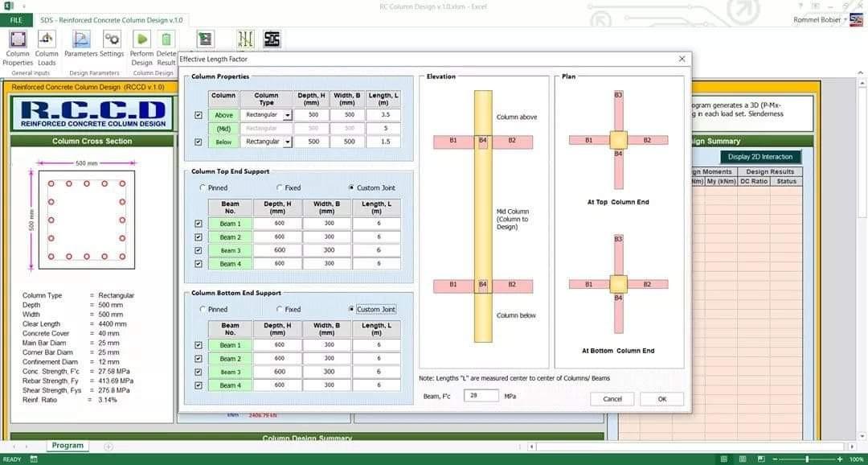Open the FILE menu
The image size is (868, 465).
coord(14,20)
